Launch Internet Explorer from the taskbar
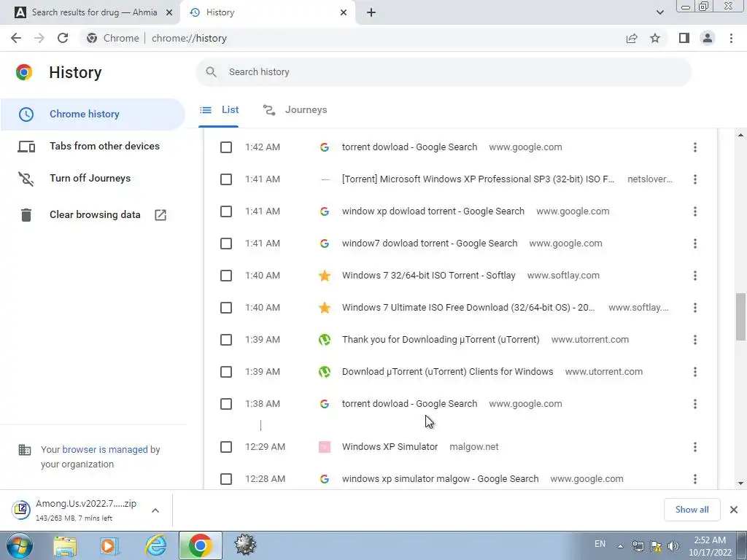Image resolution: width=747 pixels, height=560 pixels. 156,545
